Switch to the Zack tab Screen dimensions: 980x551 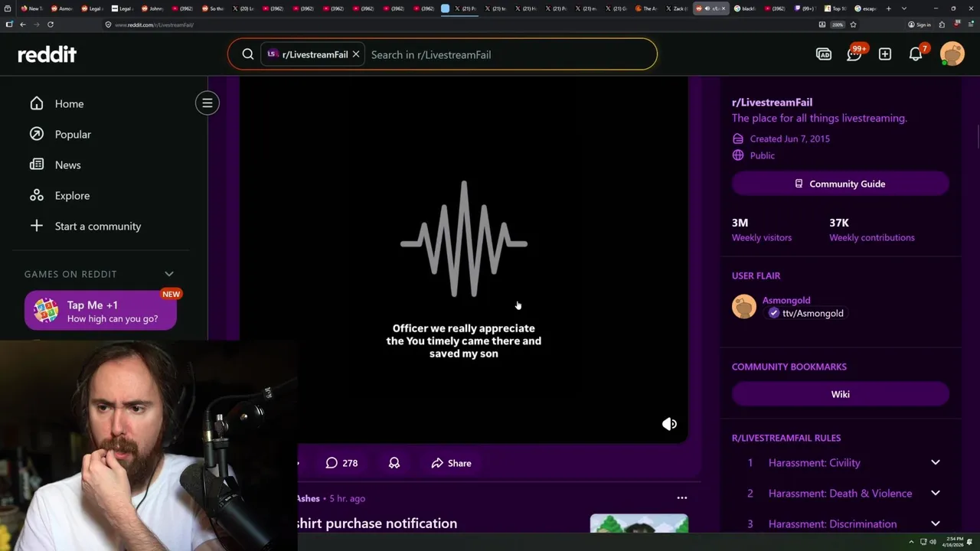click(x=676, y=8)
